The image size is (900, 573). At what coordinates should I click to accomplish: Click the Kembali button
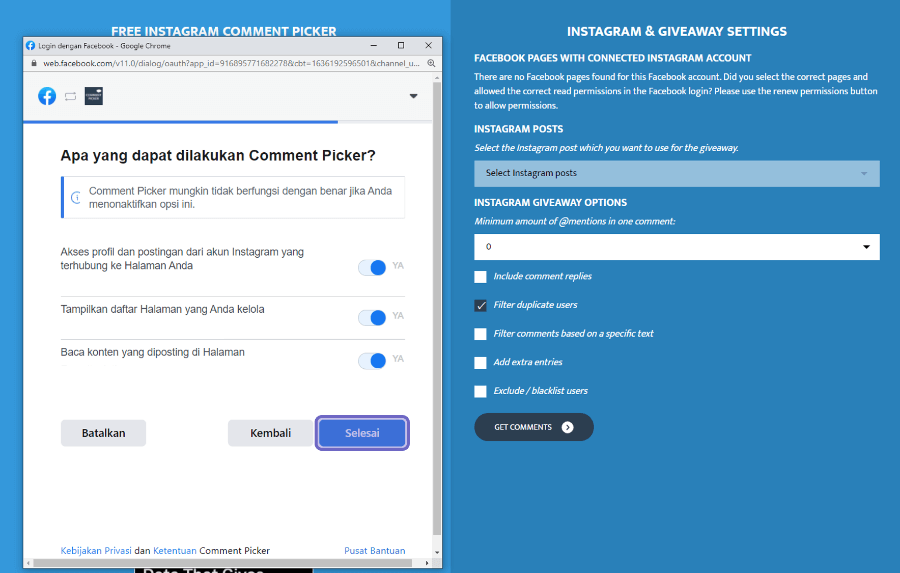270,433
